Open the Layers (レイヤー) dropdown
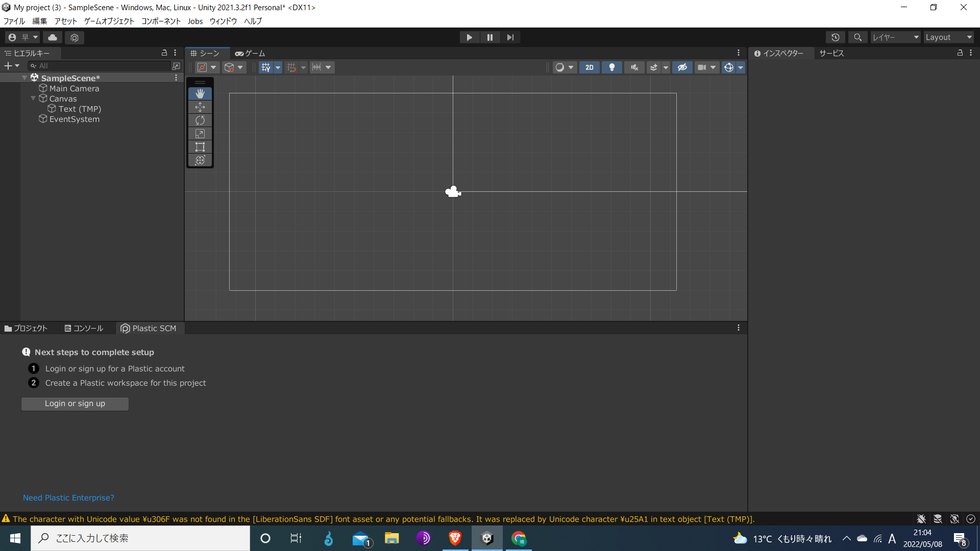Viewport: 980px width, 551px height. click(895, 37)
